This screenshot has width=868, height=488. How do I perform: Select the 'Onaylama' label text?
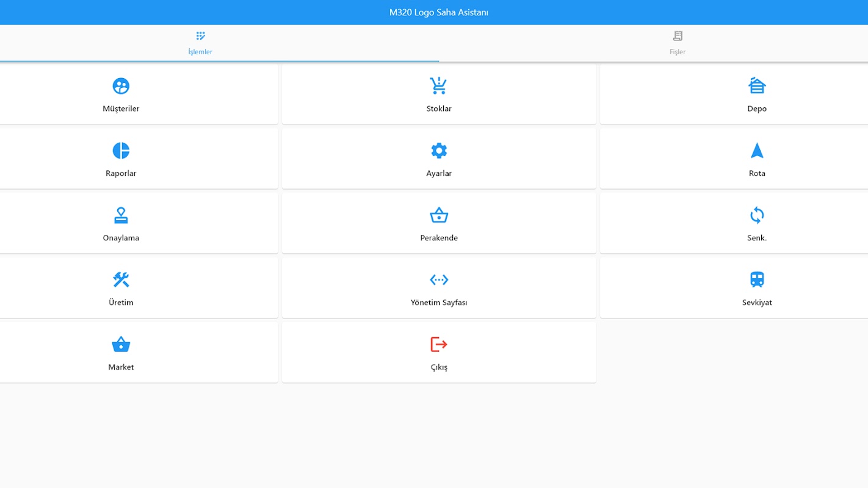121,238
